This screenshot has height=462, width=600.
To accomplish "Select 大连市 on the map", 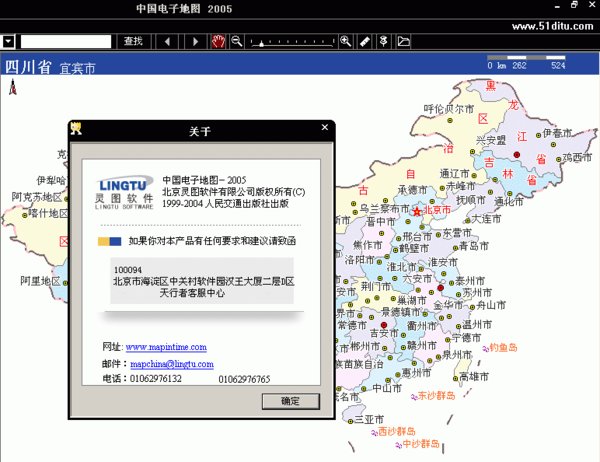I will 486,219.
